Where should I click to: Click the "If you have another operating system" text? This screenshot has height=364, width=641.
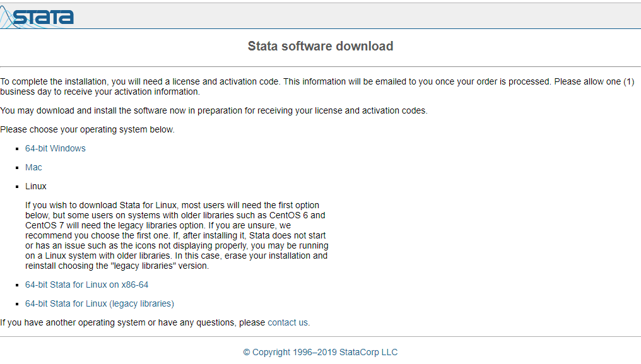(132, 322)
